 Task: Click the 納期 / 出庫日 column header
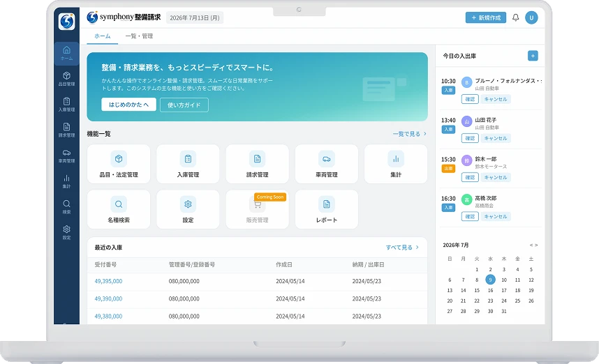pos(368,264)
